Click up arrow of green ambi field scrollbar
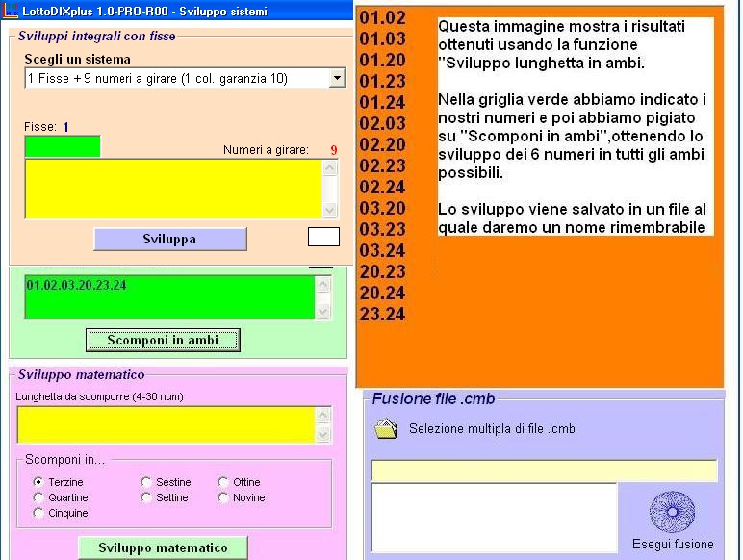Viewport: 743px width, 560px height. coord(323,284)
